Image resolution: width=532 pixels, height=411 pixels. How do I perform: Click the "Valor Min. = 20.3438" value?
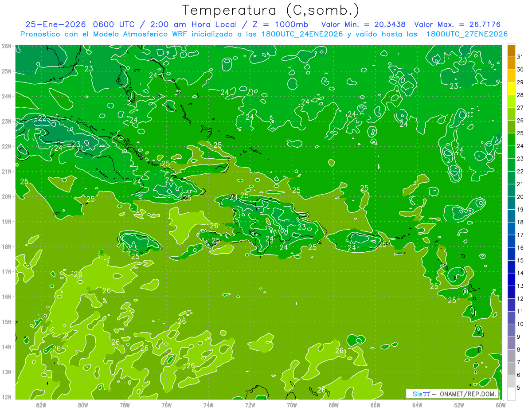pyautogui.click(x=364, y=24)
